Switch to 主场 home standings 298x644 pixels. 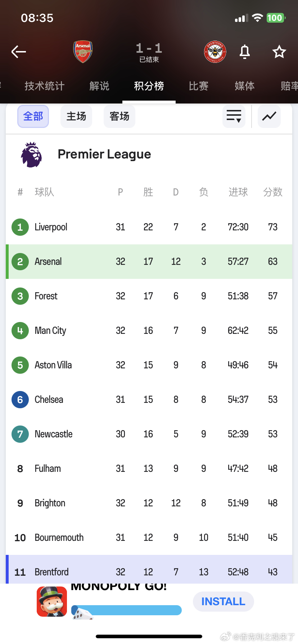coord(76,116)
